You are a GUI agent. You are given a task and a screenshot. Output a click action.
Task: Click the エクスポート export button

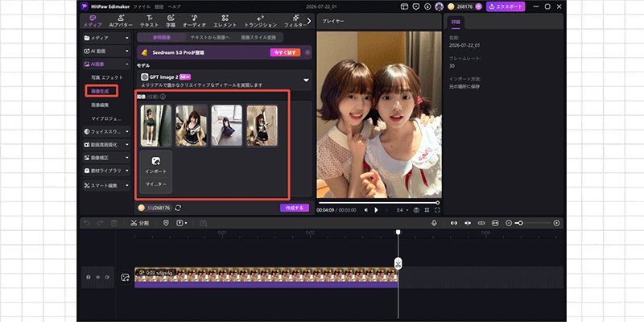[506, 6]
